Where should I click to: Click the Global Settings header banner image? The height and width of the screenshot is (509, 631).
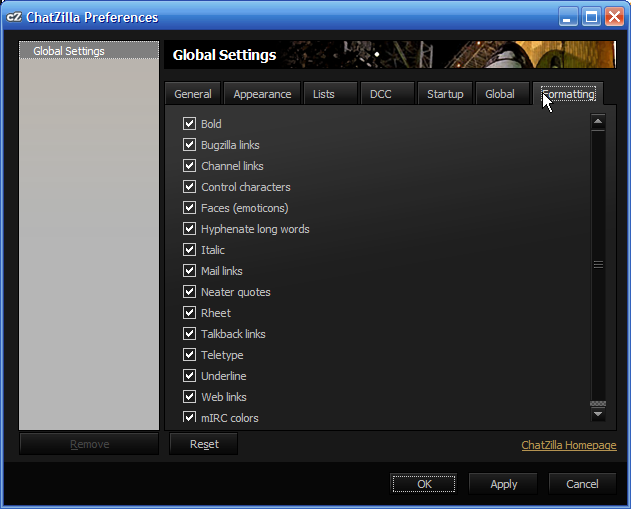390,54
